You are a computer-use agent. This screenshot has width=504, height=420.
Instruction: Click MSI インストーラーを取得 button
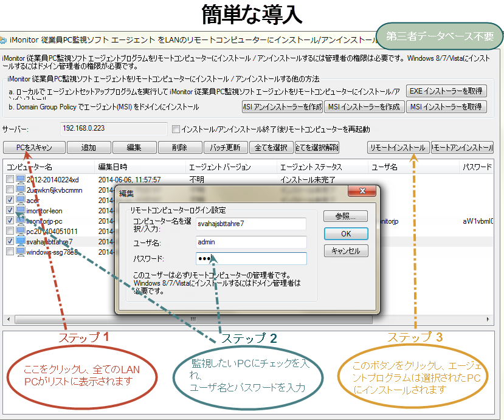click(x=446, y=107)
